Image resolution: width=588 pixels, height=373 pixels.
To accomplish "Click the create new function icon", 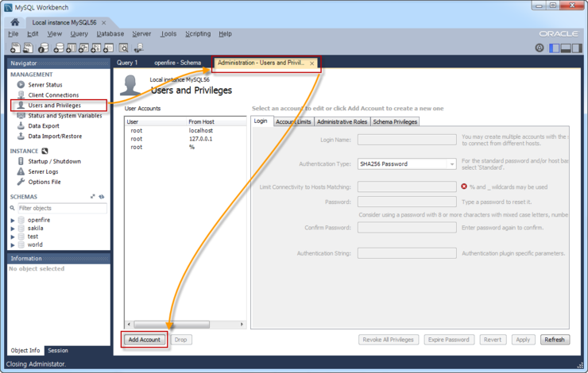I will [x=108, y=48].
